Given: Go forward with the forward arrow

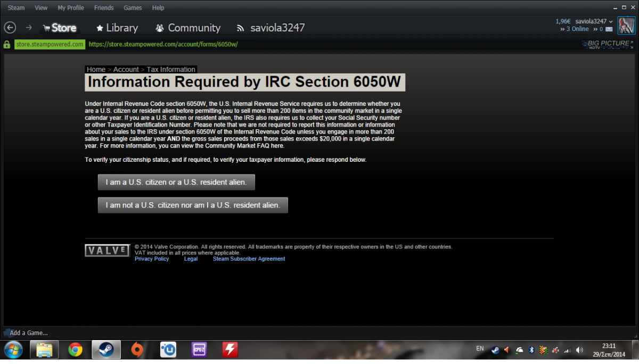Looking at the screenshot, I should (x=29, y=28).
